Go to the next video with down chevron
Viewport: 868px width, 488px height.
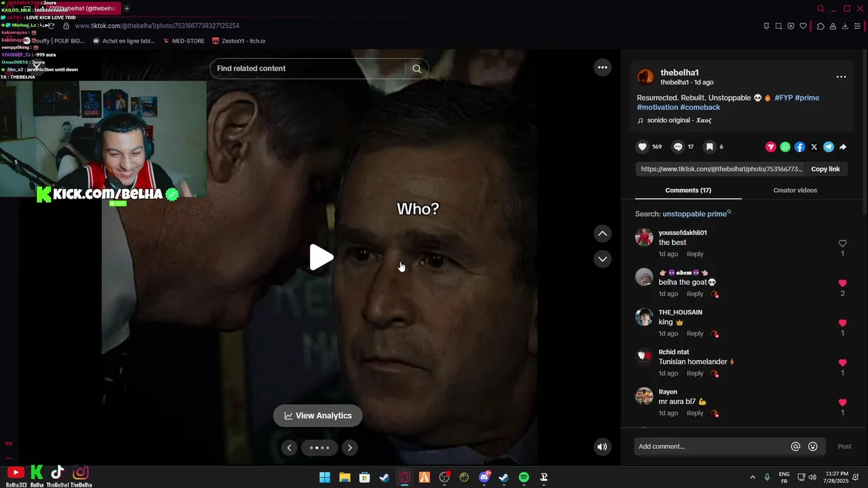point(602,259)
